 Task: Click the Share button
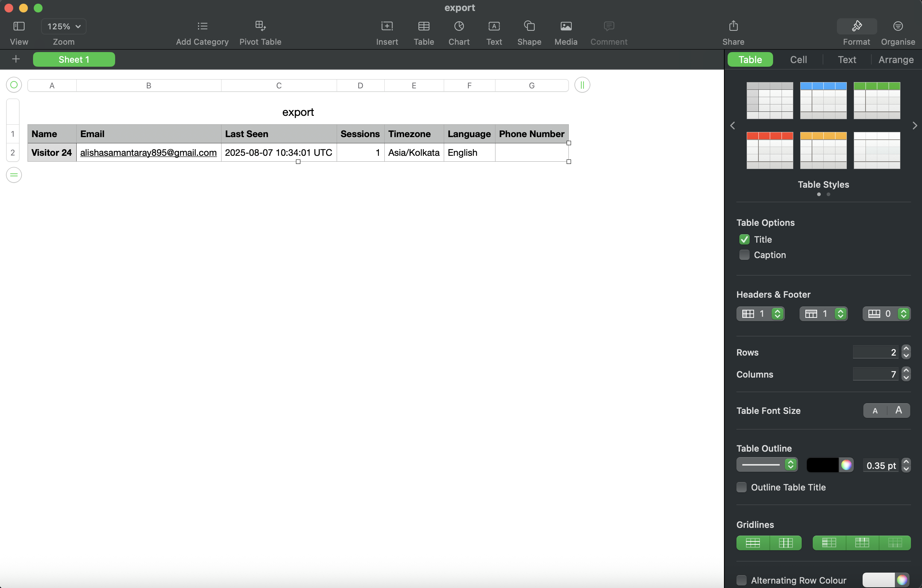point(732,32)
